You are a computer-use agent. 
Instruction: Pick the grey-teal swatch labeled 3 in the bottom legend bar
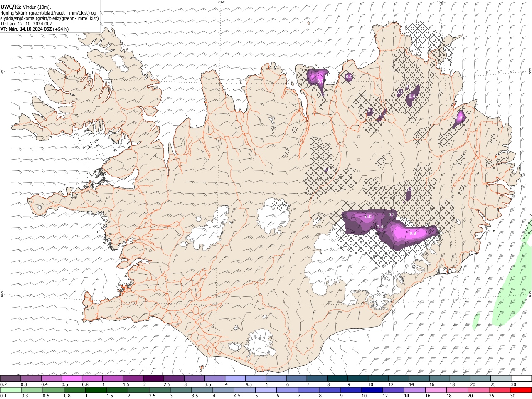coord(180,390)
